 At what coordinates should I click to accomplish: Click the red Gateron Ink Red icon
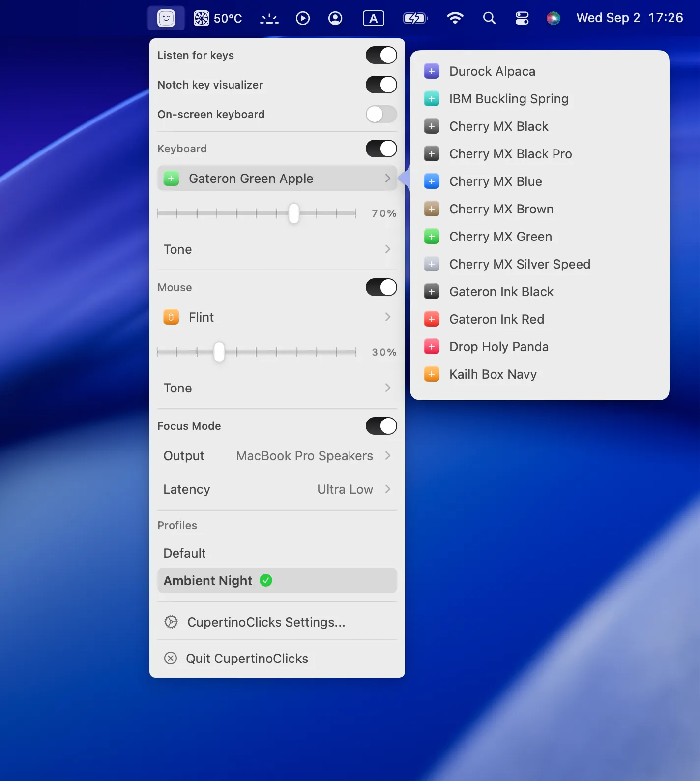[432, 319]
